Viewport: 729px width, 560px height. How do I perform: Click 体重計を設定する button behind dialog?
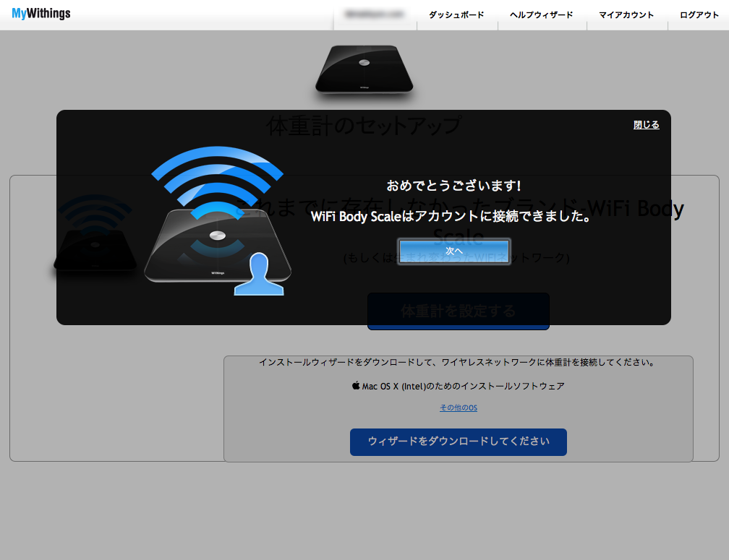459,311
